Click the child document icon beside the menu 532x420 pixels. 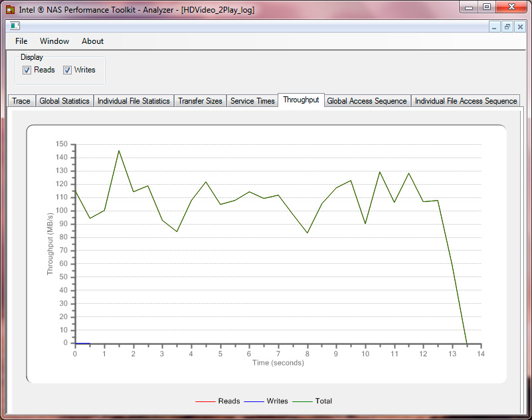click(x=15, y=26)
